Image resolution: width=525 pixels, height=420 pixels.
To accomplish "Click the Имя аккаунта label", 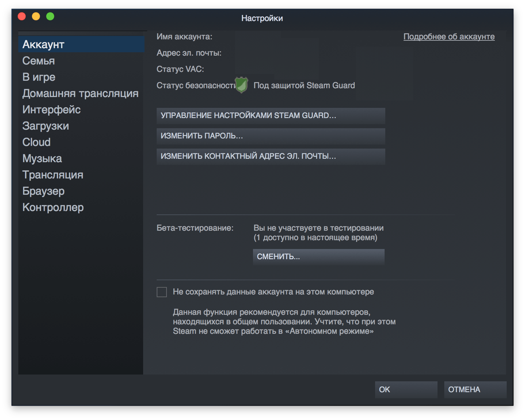I will click(x=184, y=37).
